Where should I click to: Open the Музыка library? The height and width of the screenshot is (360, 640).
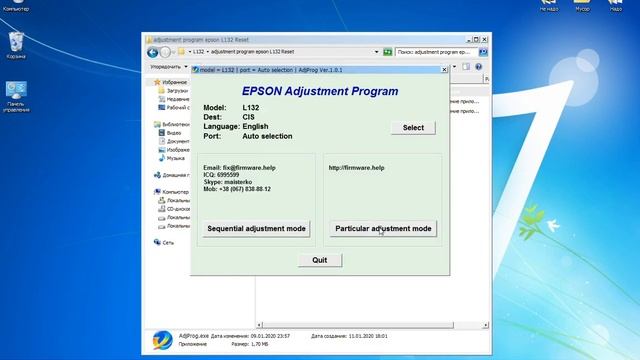pyautogui.click(x=172, y=158)
